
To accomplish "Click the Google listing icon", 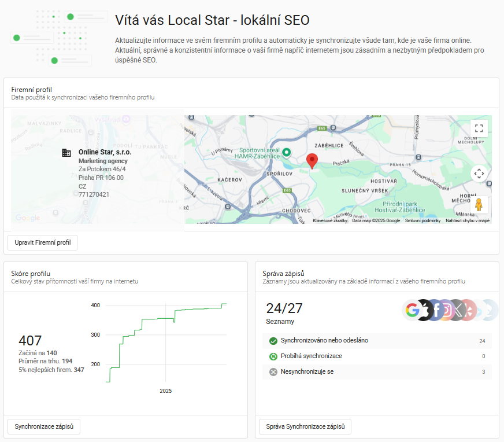I will (x=412, y=310).
